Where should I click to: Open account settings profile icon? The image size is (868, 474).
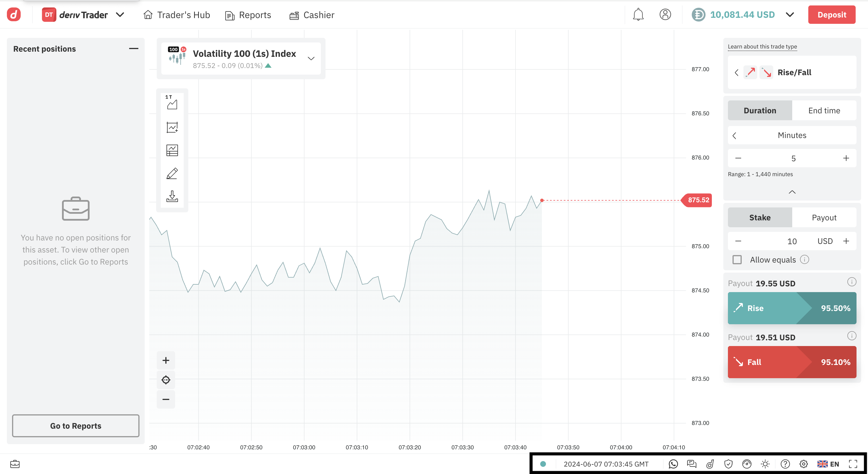point(665,15)
